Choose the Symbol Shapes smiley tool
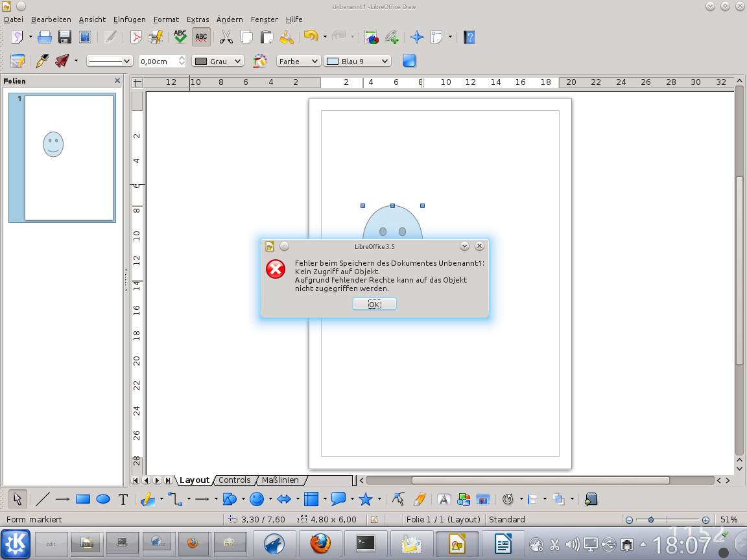The width and height of the screenshot is (747, 560). click(257, 499)
